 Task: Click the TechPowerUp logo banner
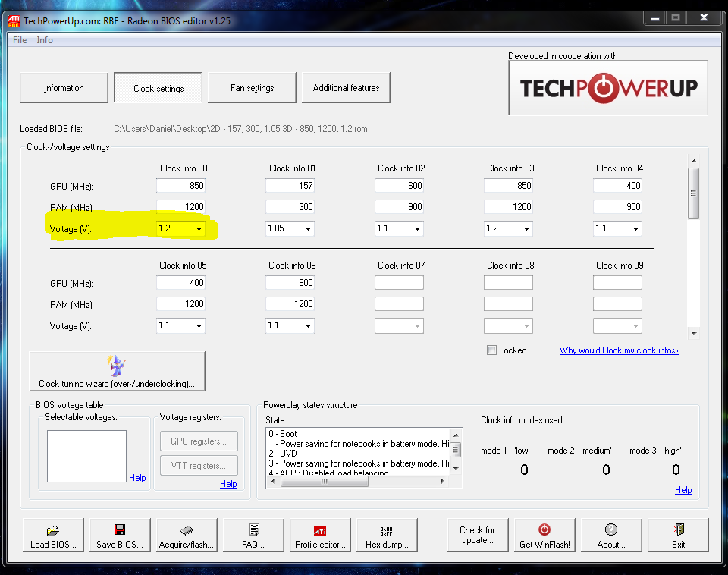(607, 88)
